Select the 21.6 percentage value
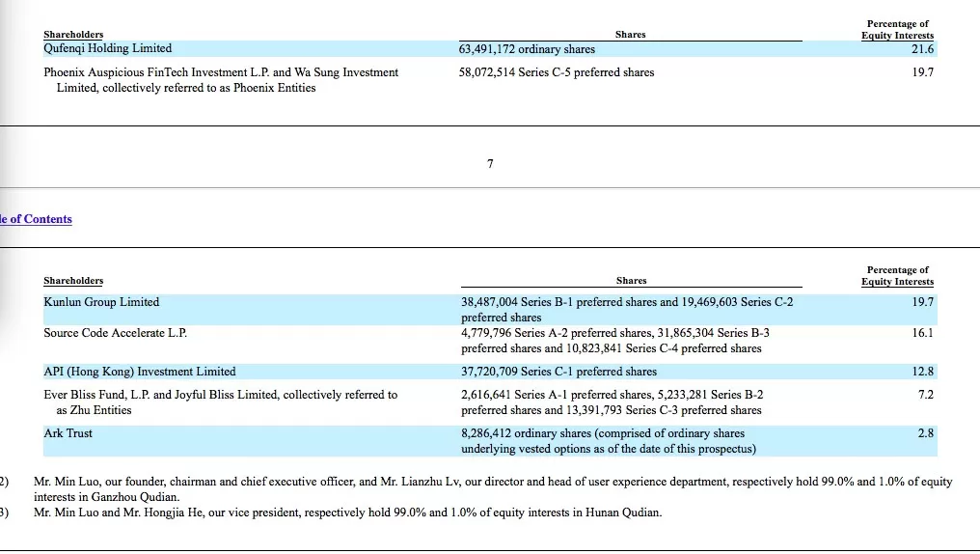Viewport: 980px width, 554px height. coord(922,49)
